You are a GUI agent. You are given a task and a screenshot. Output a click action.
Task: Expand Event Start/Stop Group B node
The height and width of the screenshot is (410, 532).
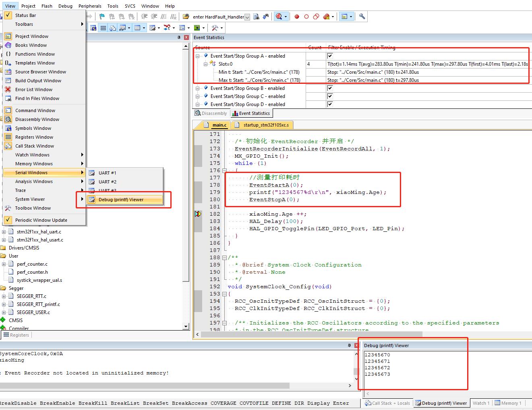197,88
